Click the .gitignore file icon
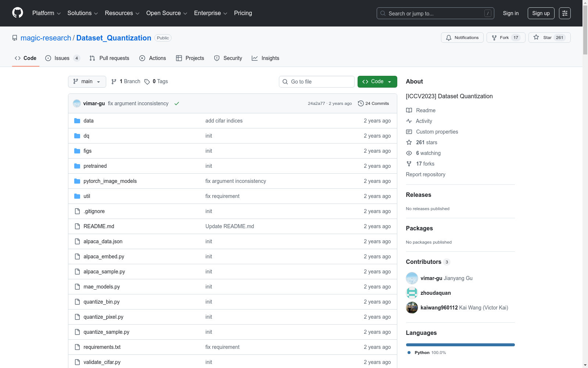Screen dimensions: 588x368 (x=77, y=211)
